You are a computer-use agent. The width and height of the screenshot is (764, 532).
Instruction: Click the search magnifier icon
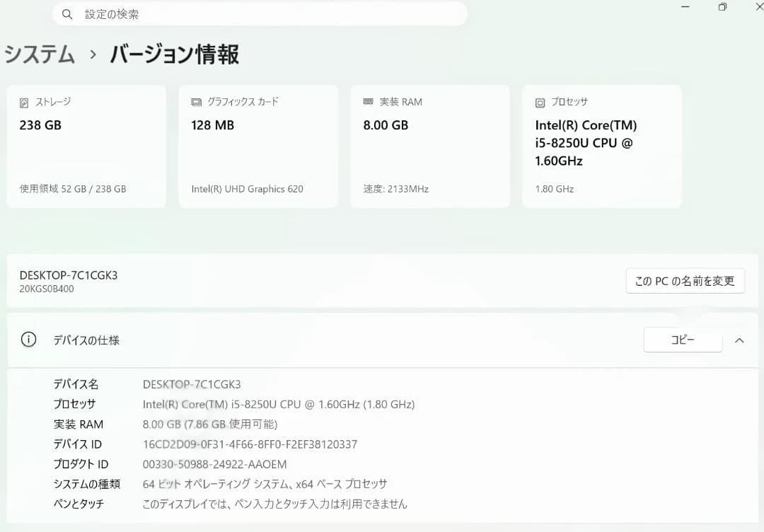pos(66,13)
